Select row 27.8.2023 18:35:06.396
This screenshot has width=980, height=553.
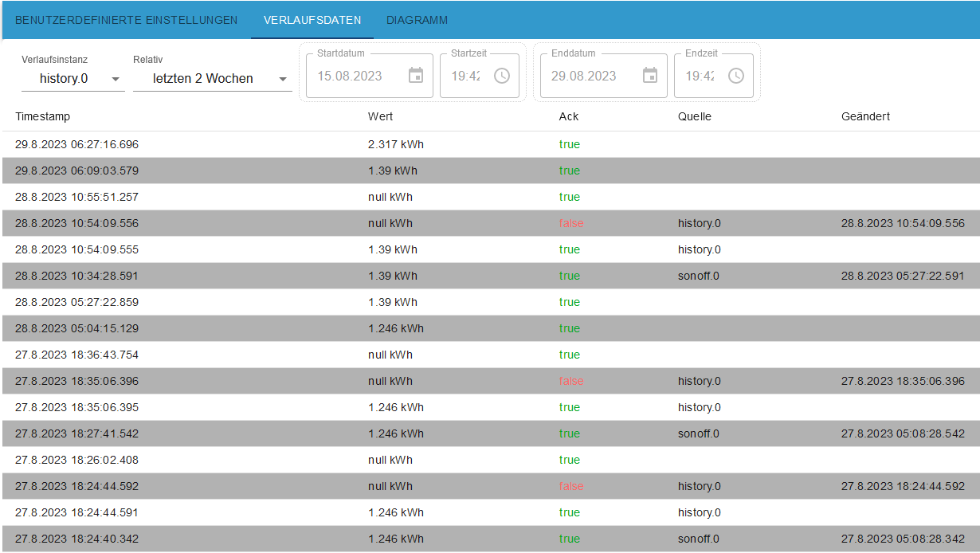(490, 381)
